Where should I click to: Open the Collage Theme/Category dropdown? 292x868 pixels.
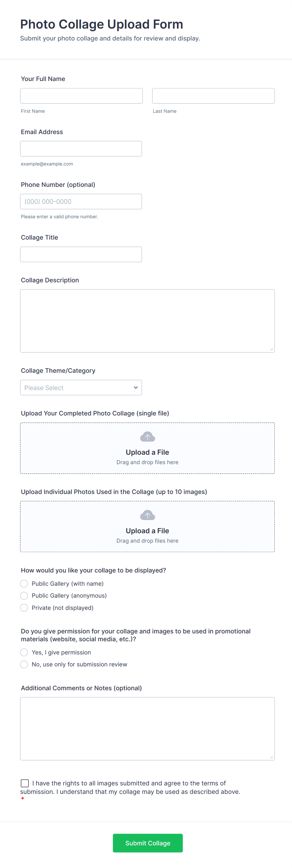coord(81,388)
